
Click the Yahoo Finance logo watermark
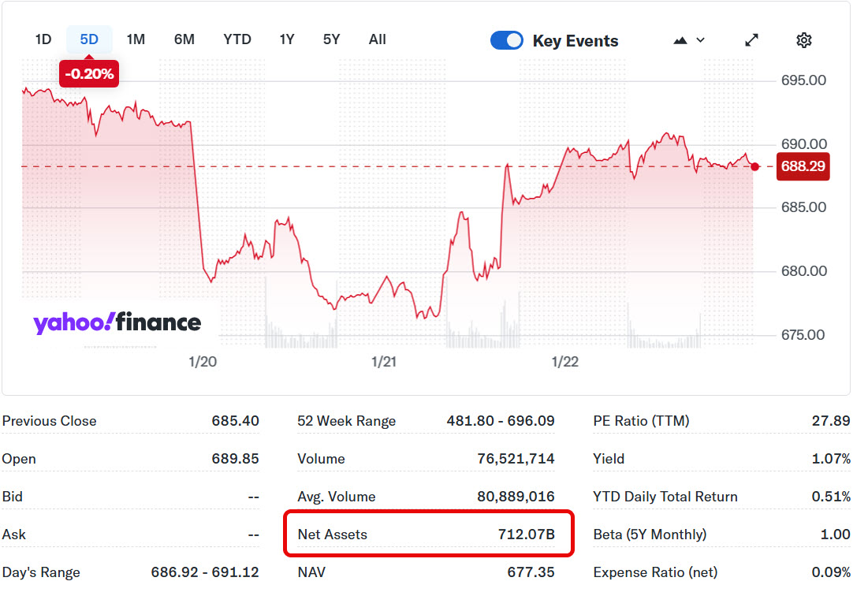point(117,322)
